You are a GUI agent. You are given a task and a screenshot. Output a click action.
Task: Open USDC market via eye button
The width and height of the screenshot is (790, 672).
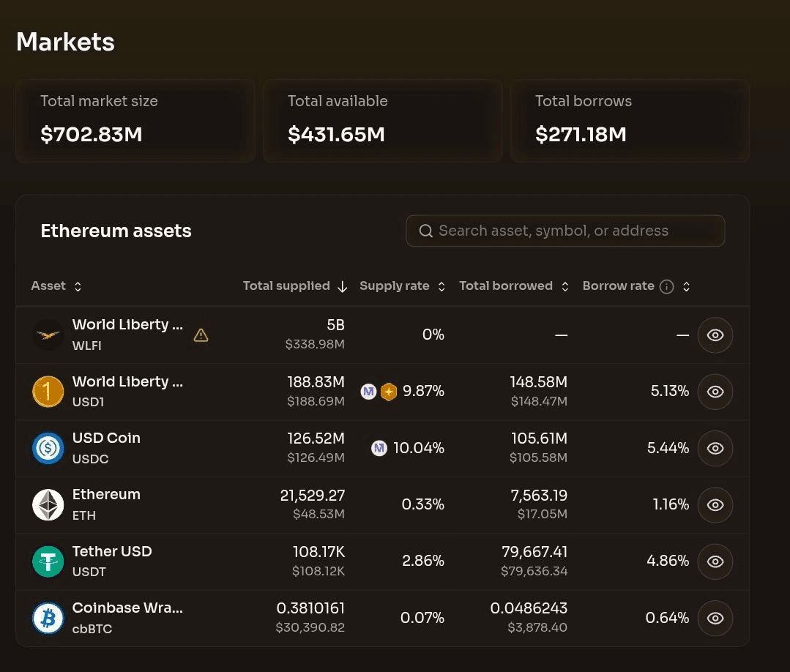715,448
